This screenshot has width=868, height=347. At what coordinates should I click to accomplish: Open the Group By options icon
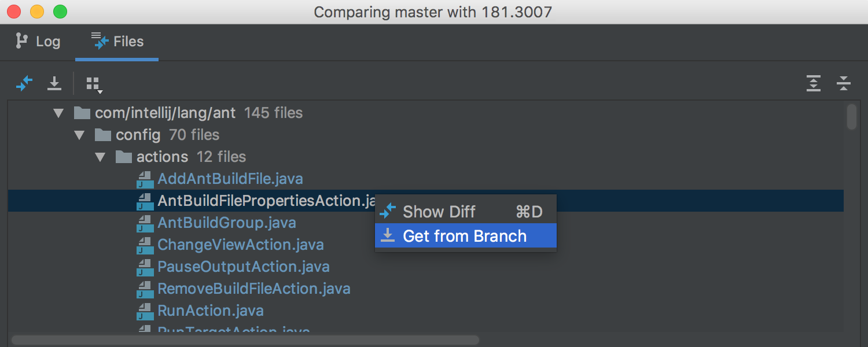pyautogui.click(x=94, y=84)
